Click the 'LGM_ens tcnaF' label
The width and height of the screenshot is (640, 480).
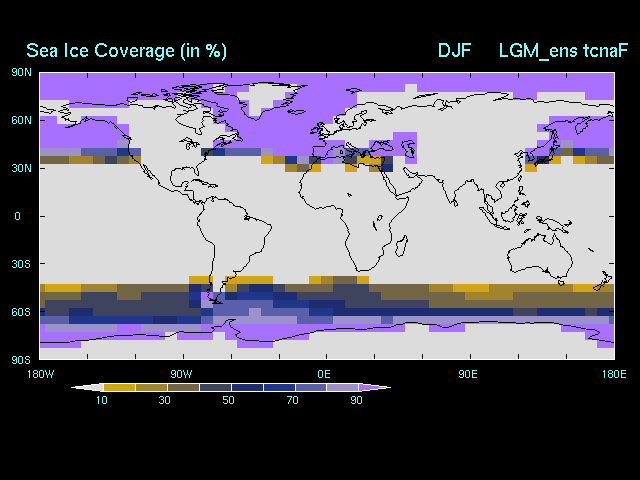[563, 51]
